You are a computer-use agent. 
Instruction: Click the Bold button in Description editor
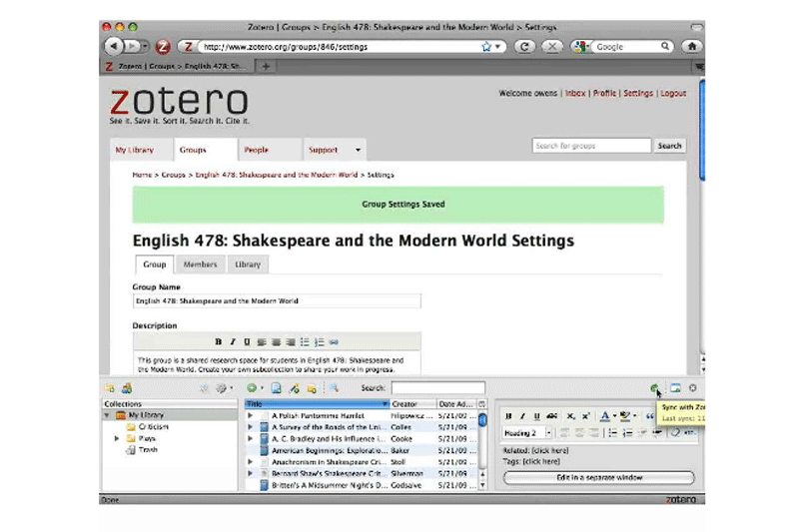(x=218, y=342)
